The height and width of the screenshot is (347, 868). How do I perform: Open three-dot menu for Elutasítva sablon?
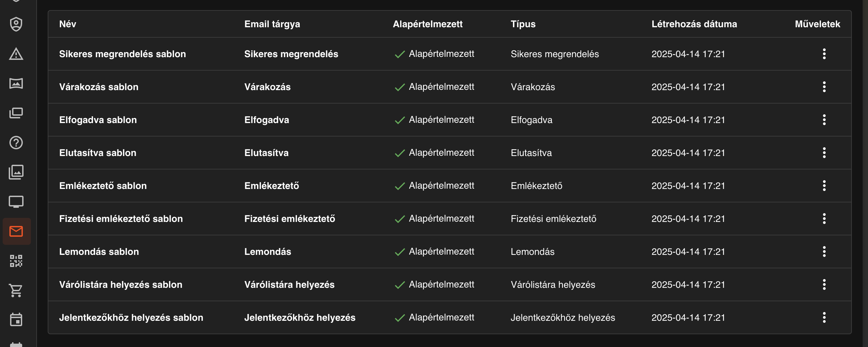click(824, 153)
